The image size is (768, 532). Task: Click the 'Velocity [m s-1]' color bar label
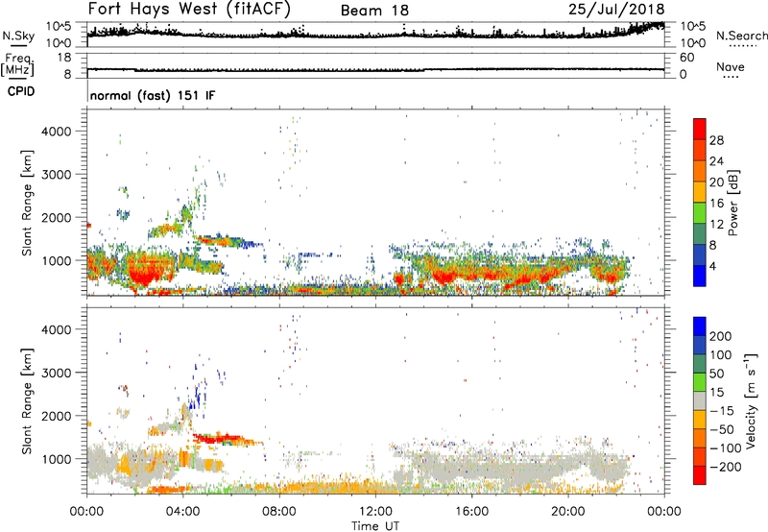(x=751, y=400)
